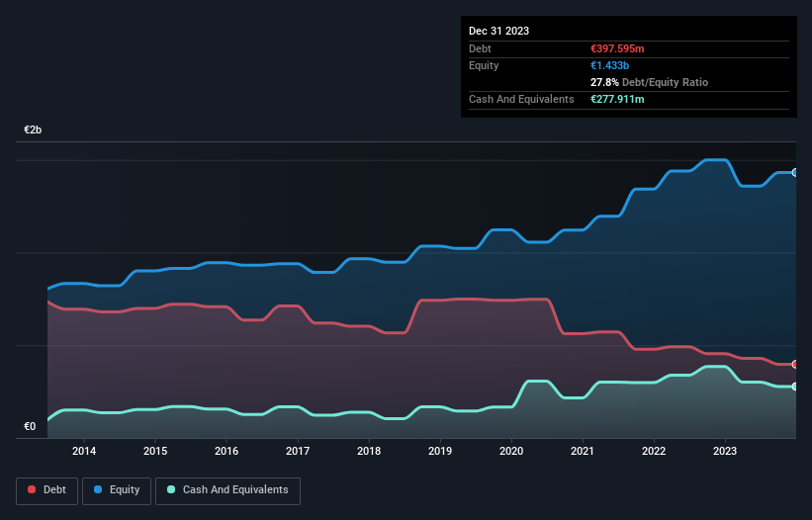Click the Equity label in tooltip
This screenshot has width=812, height=520.
pyautogui.click(x=484, y=65)
